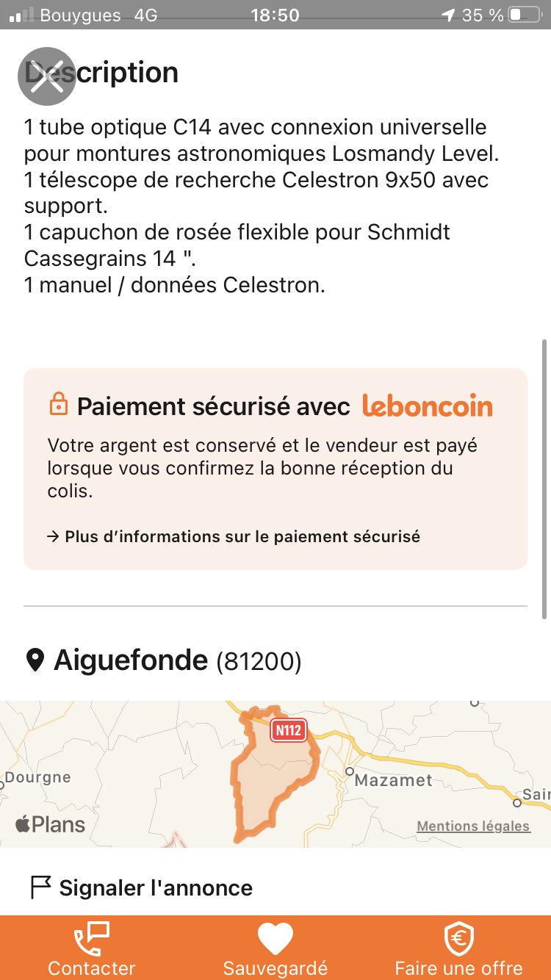Tap the Apple Plans logo
Screen dimensions: 551x980
tap(50, 824)
